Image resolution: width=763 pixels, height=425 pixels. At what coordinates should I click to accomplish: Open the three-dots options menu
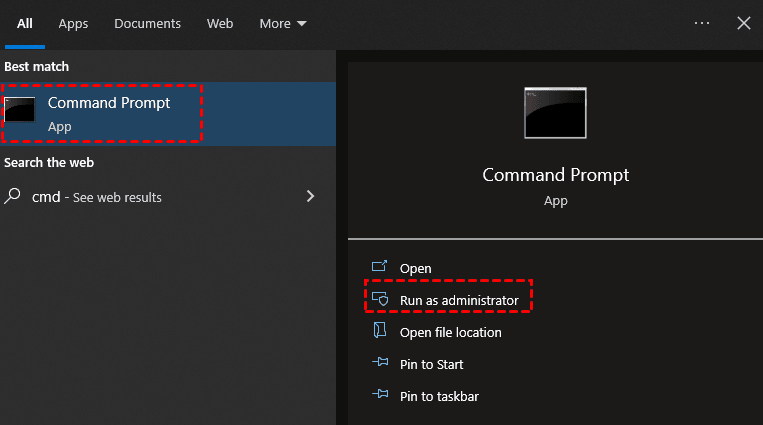(701, 23)
